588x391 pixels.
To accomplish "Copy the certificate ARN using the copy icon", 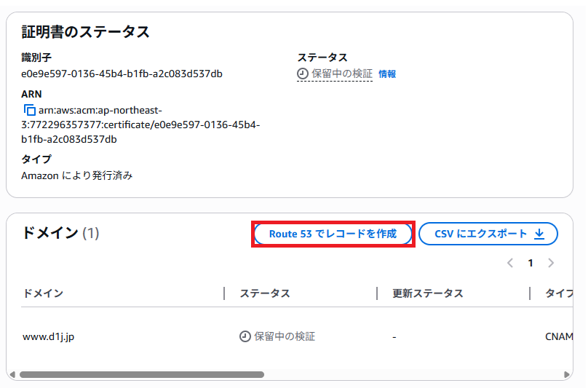I will point(30,111).
